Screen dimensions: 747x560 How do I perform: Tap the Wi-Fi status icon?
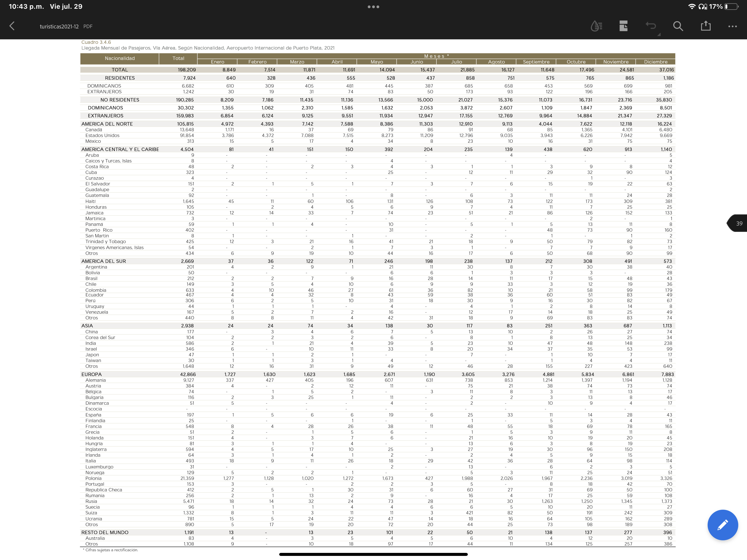[x=691, y=6]
